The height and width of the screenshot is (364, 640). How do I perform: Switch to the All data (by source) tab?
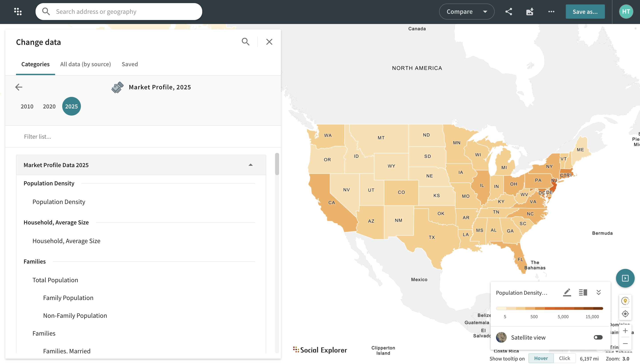click(85, 64)
